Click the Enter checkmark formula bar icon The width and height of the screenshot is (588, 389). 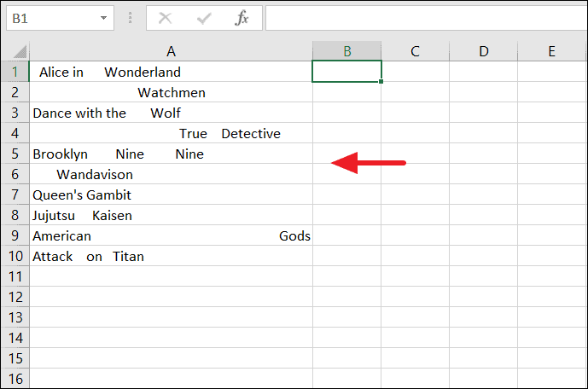click(x=204, y=18)
